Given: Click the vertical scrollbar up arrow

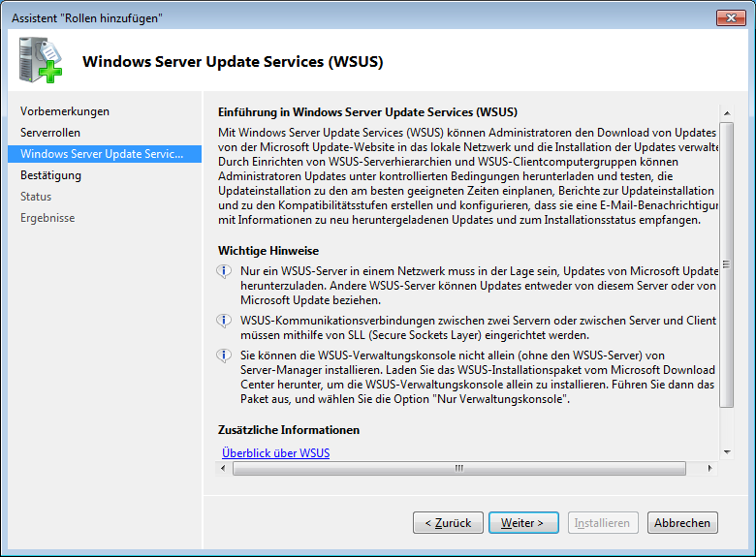Looking at the screenshot, I should pos(727,113).
